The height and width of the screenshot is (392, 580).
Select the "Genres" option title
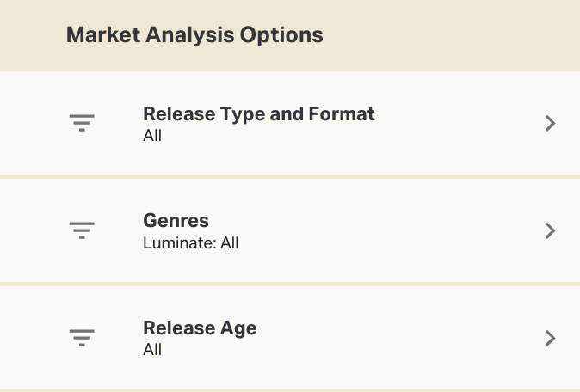(176, 221)
